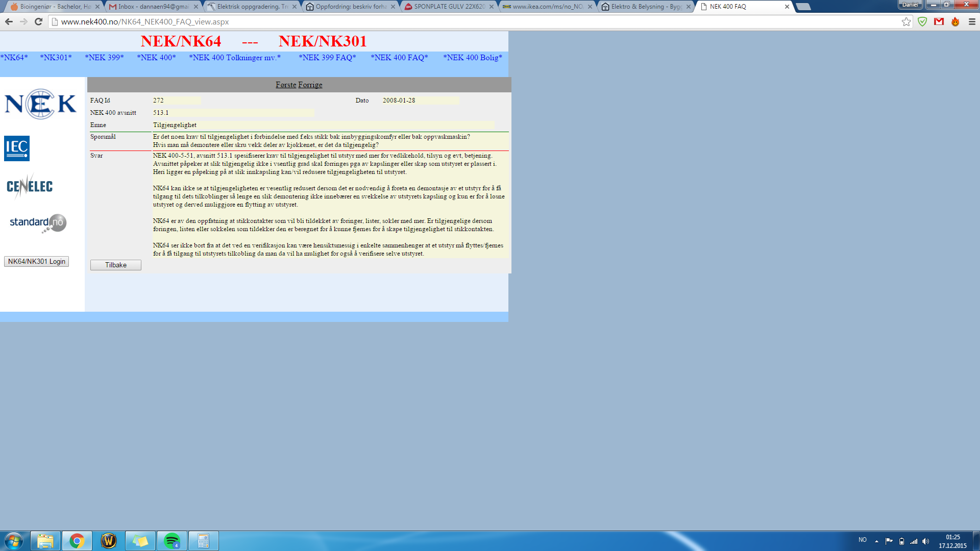Click the standard.no logo

tap(38, 223)
